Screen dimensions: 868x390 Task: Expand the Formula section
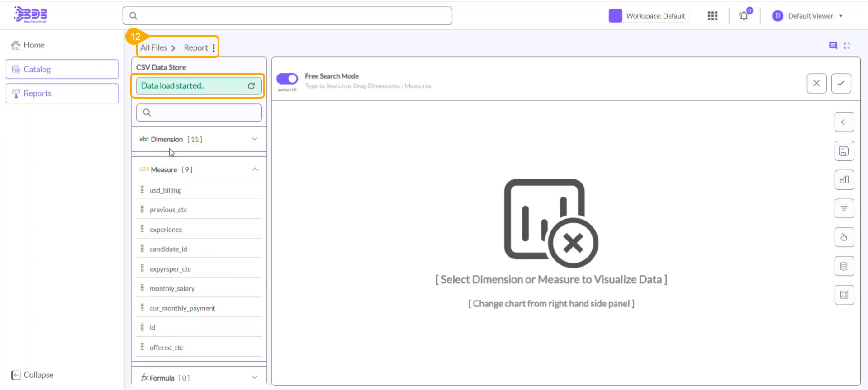[x=254, y=378]
